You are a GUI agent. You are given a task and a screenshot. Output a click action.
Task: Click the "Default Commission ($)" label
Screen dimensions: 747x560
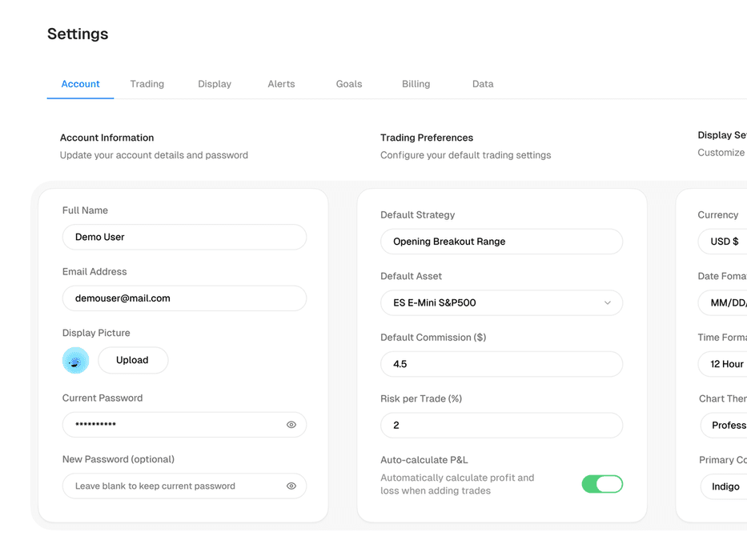[433, 338]
